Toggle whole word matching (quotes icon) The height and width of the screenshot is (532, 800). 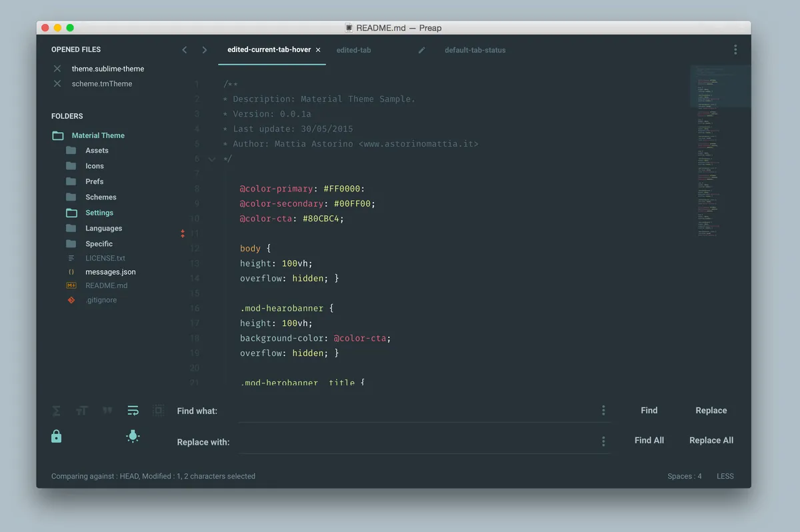click(x=107, y=411)
